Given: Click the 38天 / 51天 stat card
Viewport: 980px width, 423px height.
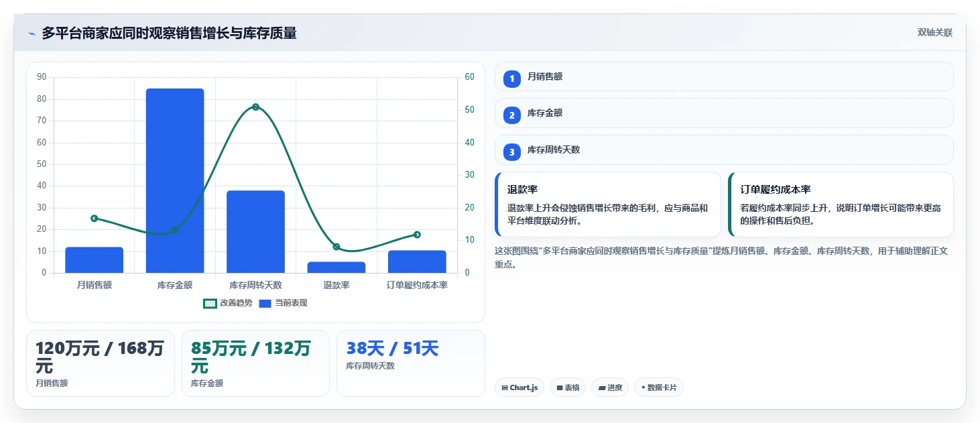Looking at the screenshot, I should click(x=410, y=363).
